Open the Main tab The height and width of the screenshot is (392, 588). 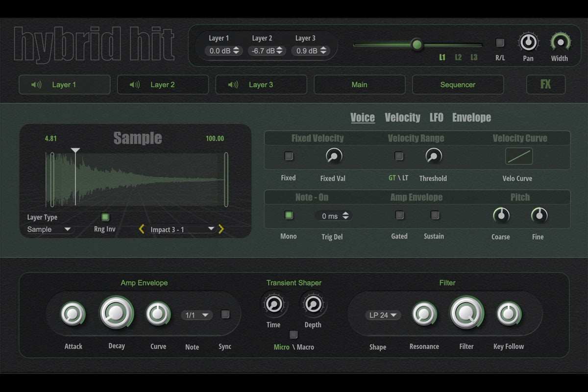360,84
